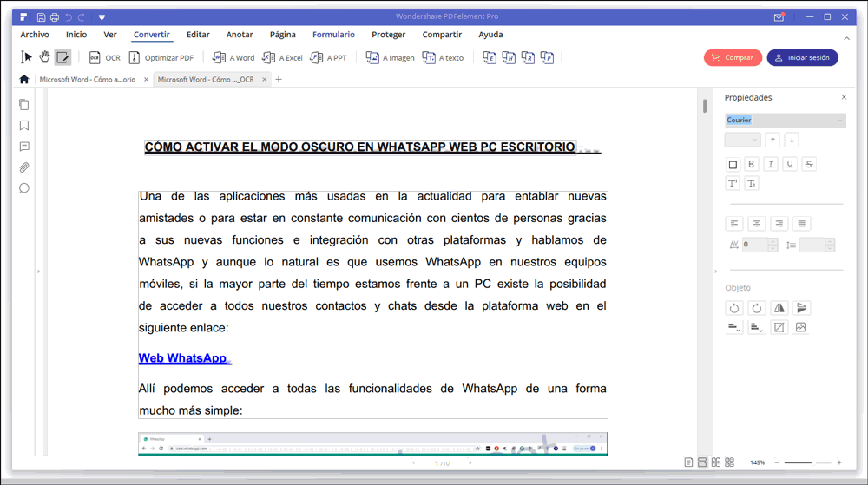Align text left
This screenshot has height=485, width=868.
tap(734, 224)
